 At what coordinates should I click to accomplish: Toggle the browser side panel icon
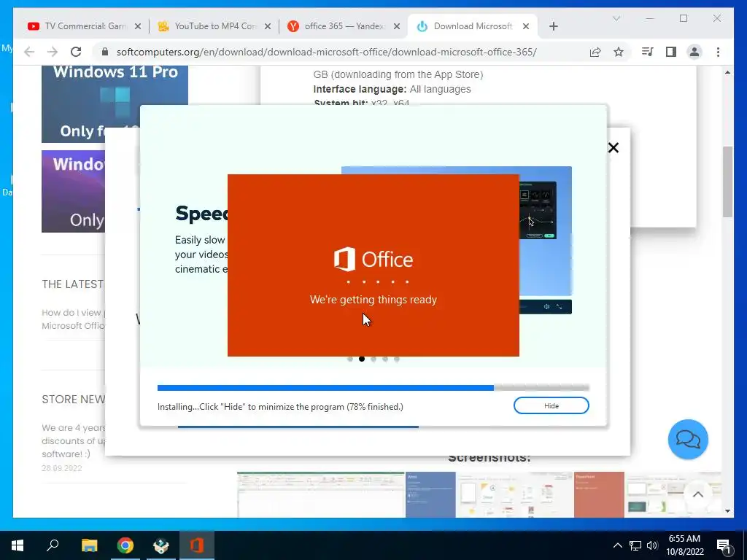671,52
